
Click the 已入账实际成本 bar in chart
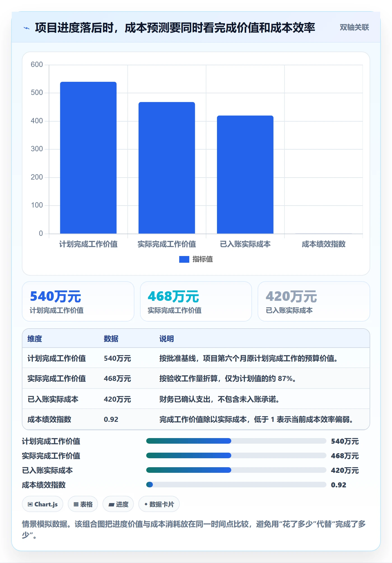(x=245, y=175)
